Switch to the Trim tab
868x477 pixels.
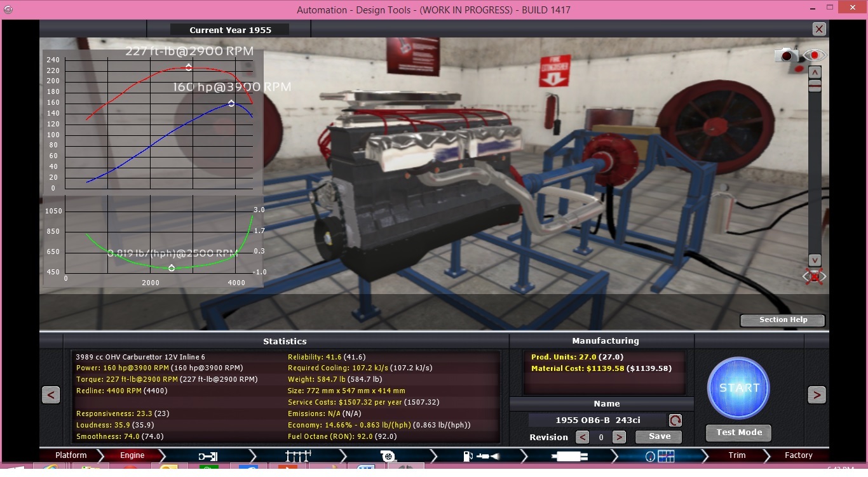736,455
